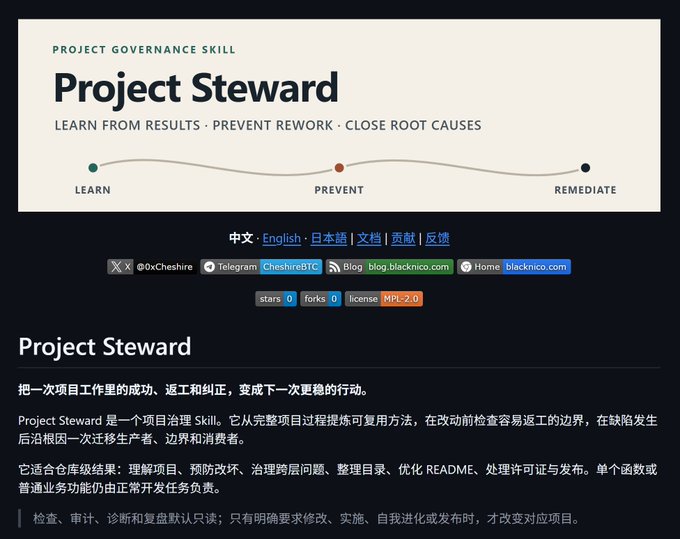Click the Home Chrome icon
The height and width of the screenshot is (539, 680).
[466, 267]
